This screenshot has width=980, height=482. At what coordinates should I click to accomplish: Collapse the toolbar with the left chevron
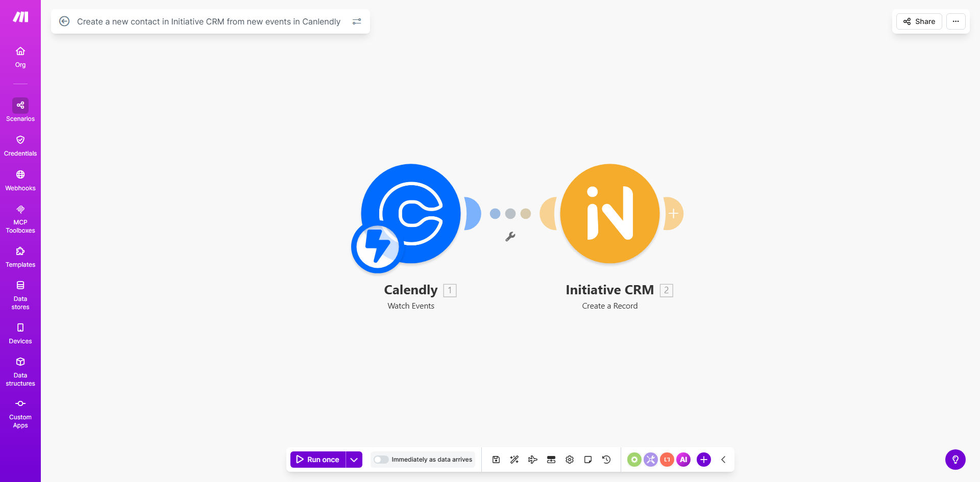point(723,460)
